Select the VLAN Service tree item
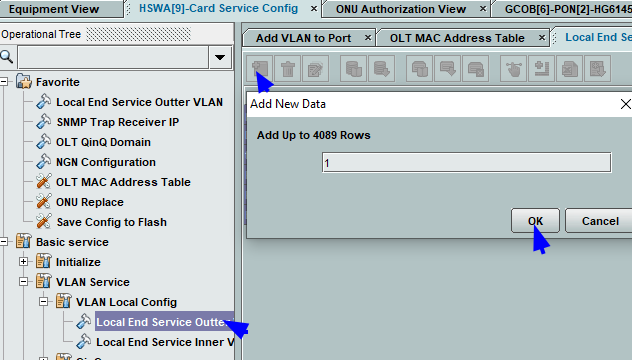This screenshot has width=632, height=360. [92, 282]
